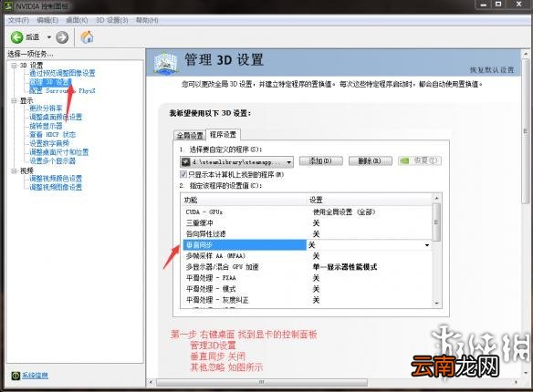This screenshot has height=392, width=533.
Task: Open the 文件(F) menu
Action: [18, 20]
